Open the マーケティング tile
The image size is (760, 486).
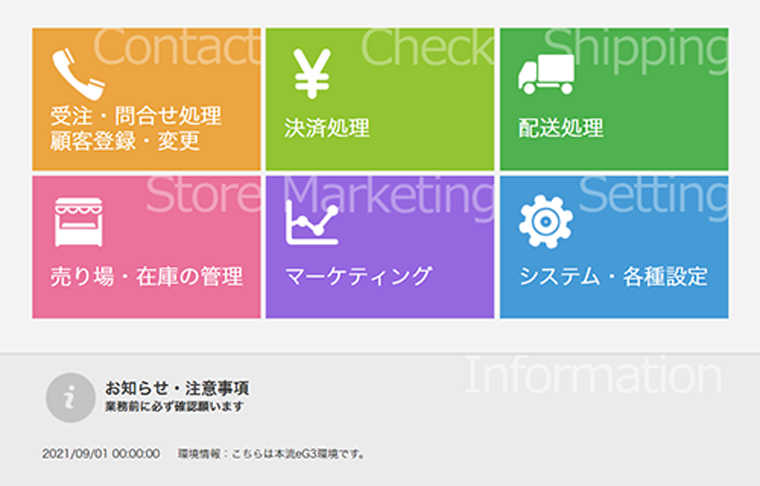(380, 247)
